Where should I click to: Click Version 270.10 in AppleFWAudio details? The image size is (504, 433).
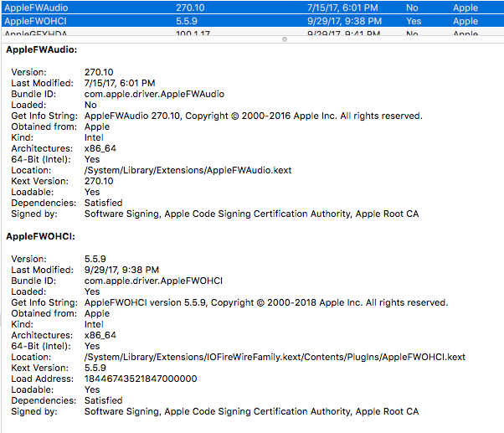99,72
